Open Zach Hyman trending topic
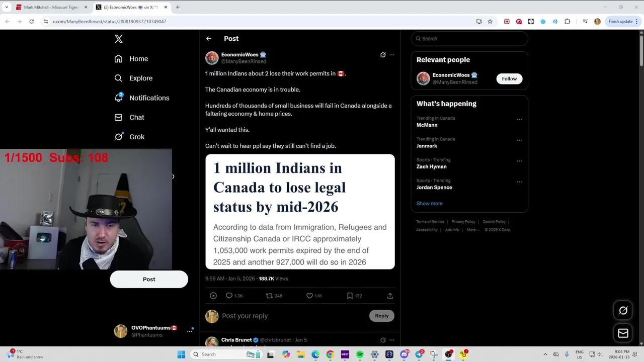 pos(431,166)
